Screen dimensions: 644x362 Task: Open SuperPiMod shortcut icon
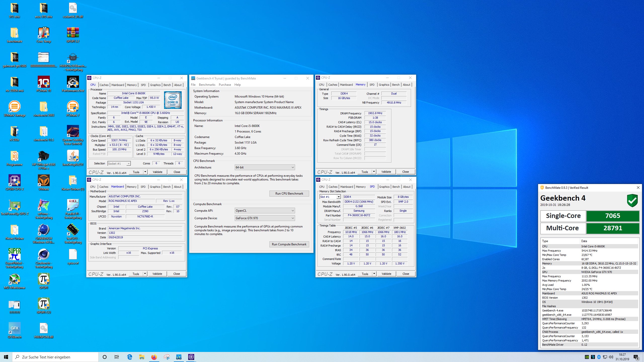[x=15, y=258]
